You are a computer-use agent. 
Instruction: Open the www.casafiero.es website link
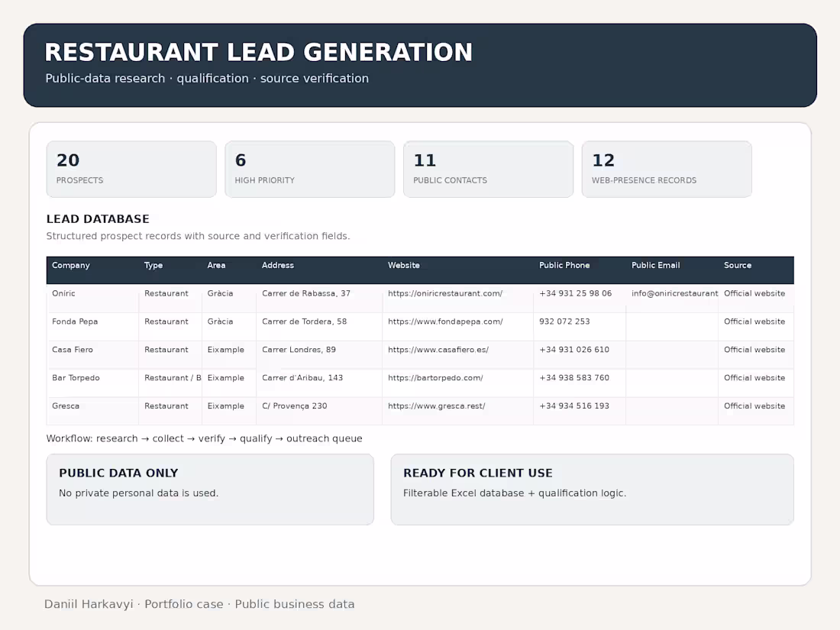click(438, 350)
